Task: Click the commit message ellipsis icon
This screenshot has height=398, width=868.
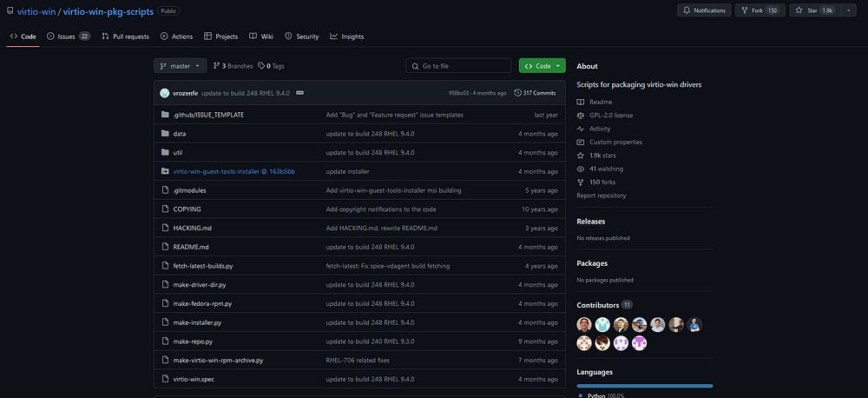Action: (x=300, y=93)
